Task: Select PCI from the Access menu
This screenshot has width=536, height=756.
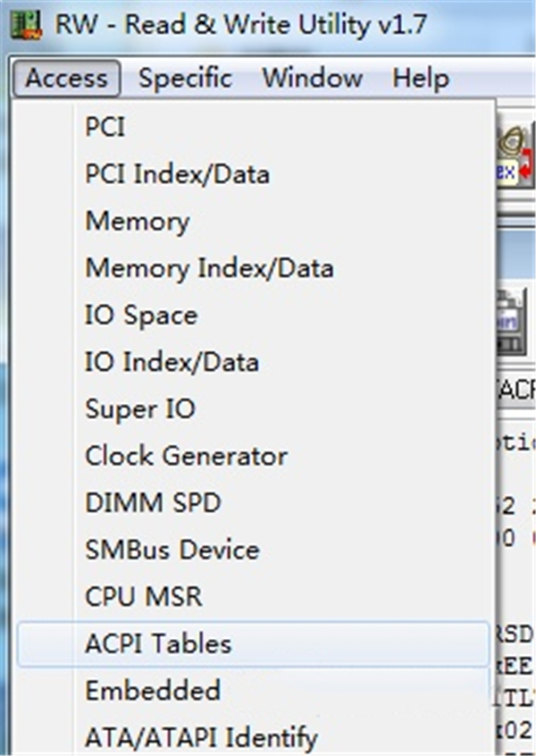Action: pos(105,127)
